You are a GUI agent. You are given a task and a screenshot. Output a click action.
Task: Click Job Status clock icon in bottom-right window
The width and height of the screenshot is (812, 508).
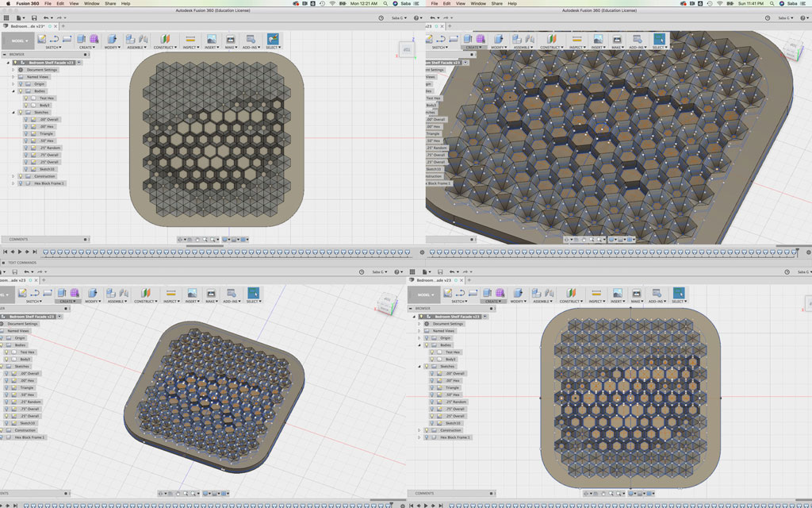click(787, 271)
